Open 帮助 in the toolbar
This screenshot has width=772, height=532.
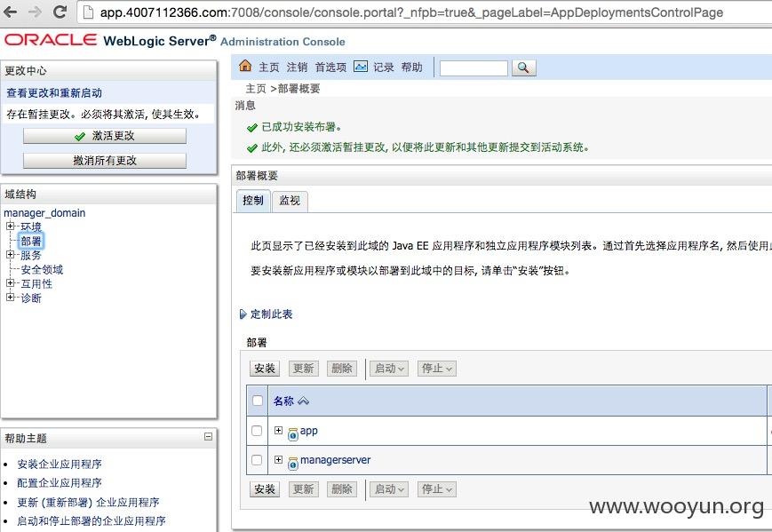(x=411, y=67)
